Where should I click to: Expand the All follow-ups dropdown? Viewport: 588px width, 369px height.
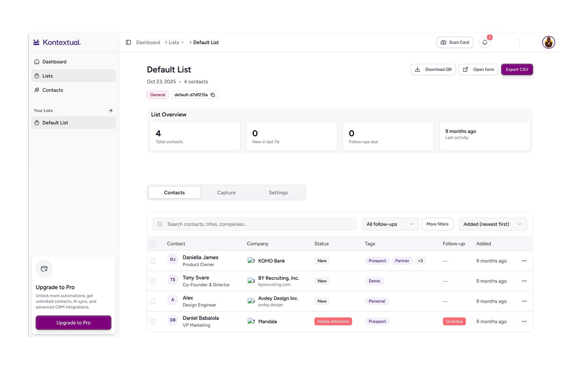tap(390, 224)
